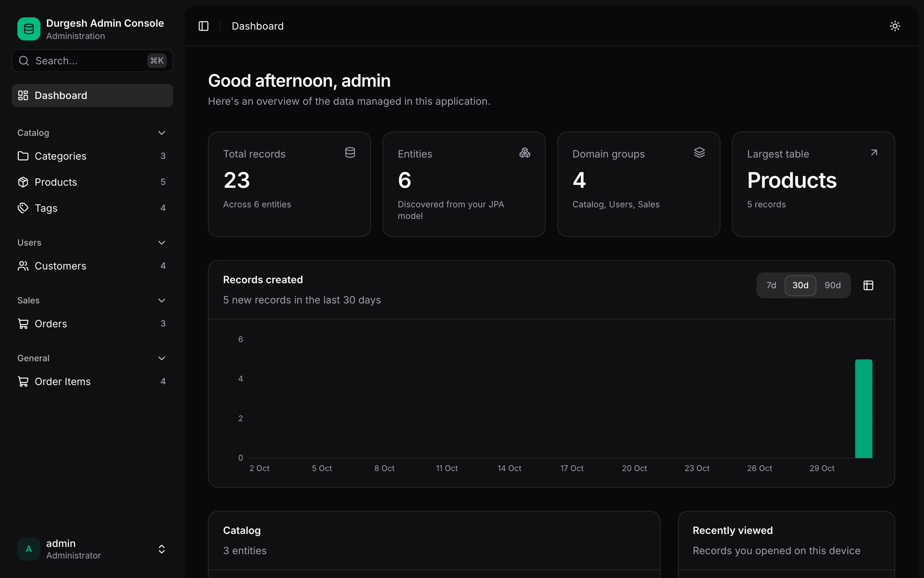Screen dimensions: 924x578
Task: Switch theme with the sun icon
Action: coord(895,26)
